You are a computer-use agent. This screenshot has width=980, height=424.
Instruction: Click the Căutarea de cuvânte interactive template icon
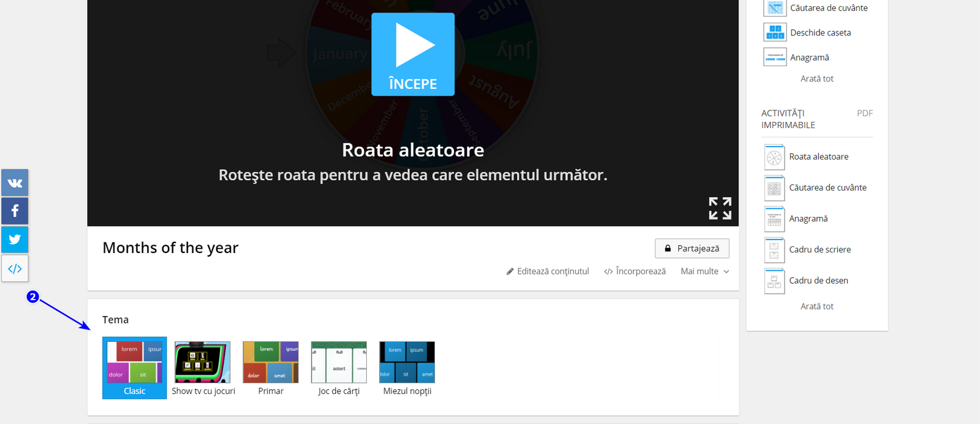point(775,8)
